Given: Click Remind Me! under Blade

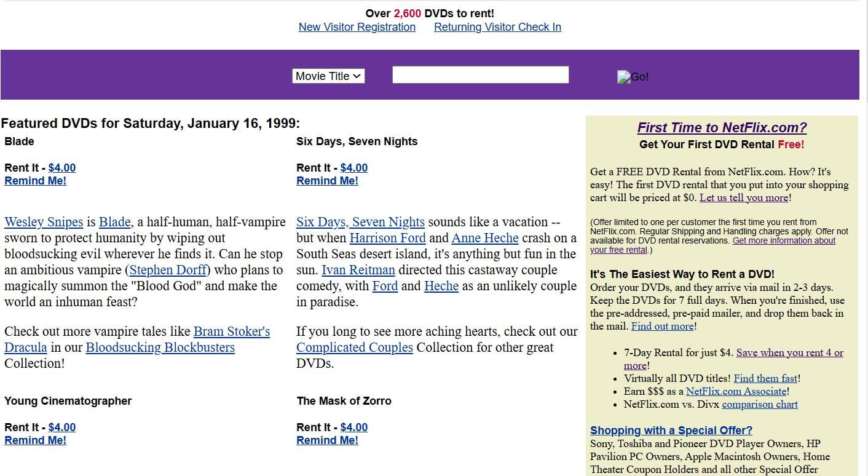Looking at the screenshot, I should (x=35, y=180).
